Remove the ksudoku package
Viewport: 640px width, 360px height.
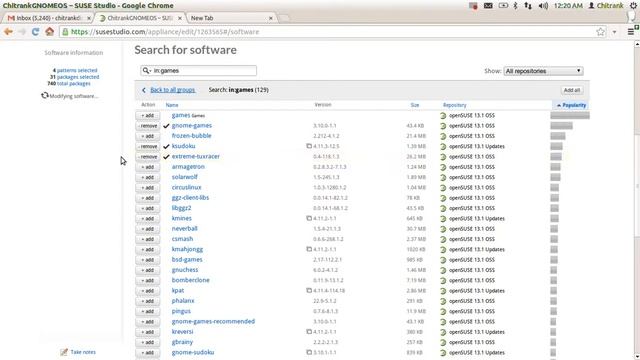147,146
